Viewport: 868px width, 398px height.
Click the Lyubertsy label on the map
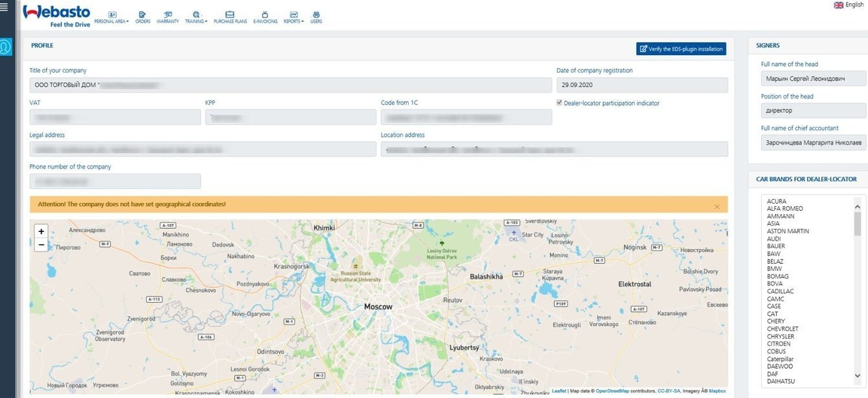pos(464,348)
